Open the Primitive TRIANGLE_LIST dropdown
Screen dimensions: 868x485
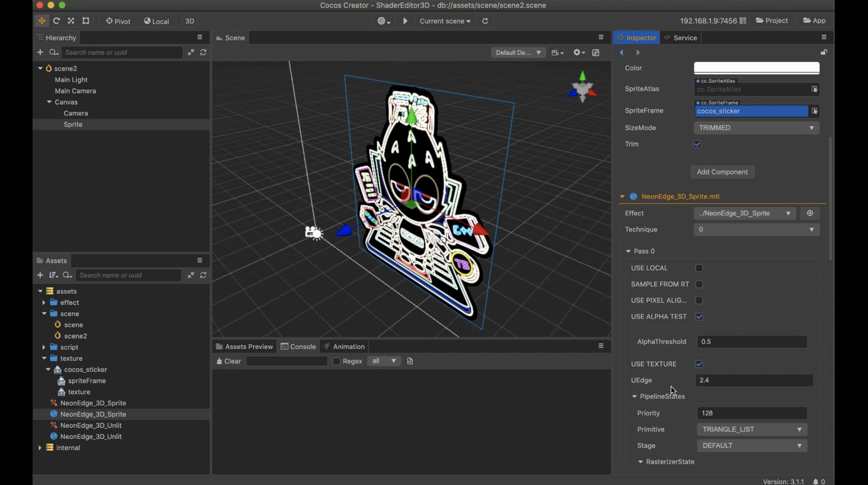[752, 429]
